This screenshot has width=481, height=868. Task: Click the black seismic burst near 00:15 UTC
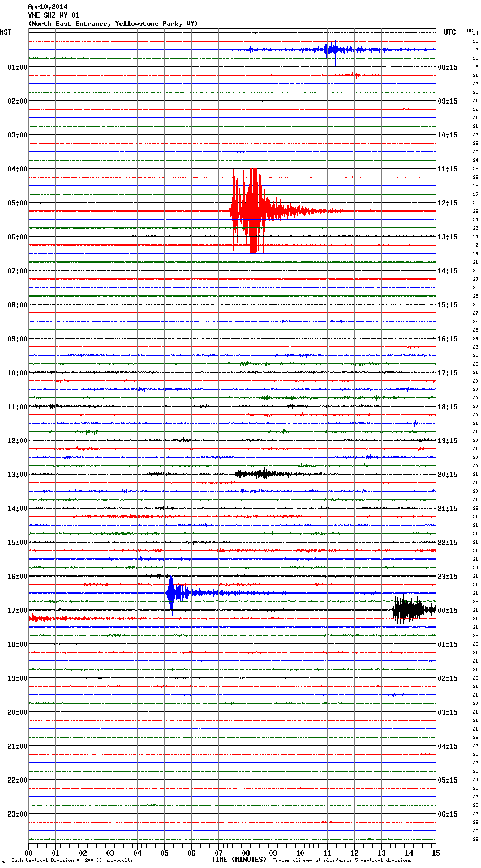coord(413,609)
